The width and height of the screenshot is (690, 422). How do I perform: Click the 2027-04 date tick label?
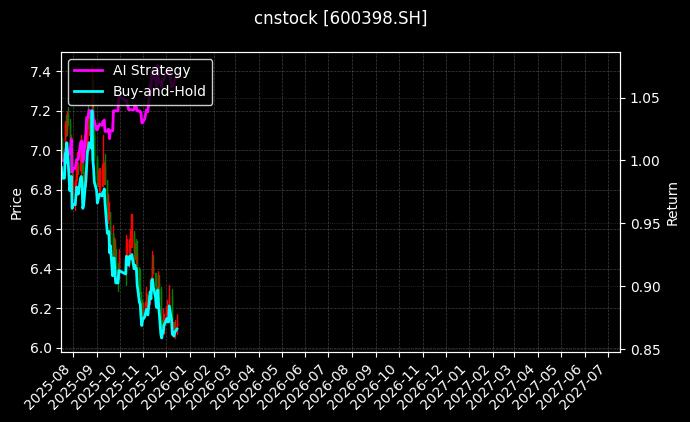(514, 386)
